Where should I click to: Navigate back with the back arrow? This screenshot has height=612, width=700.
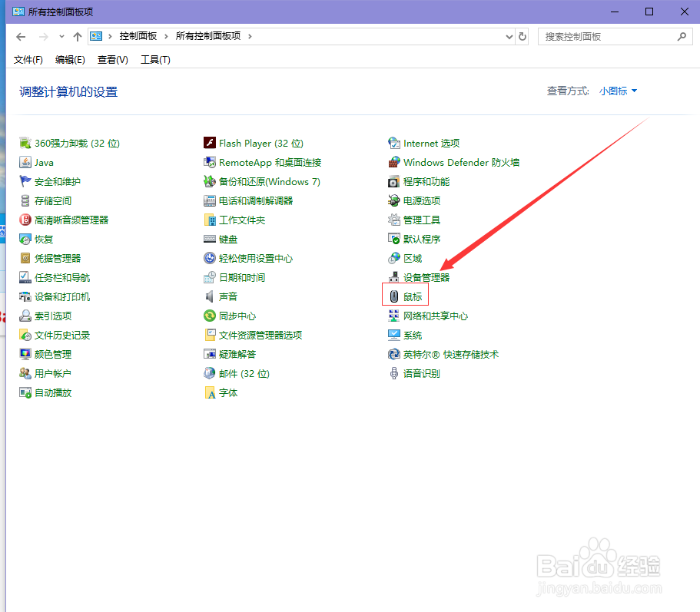(21, 35)
